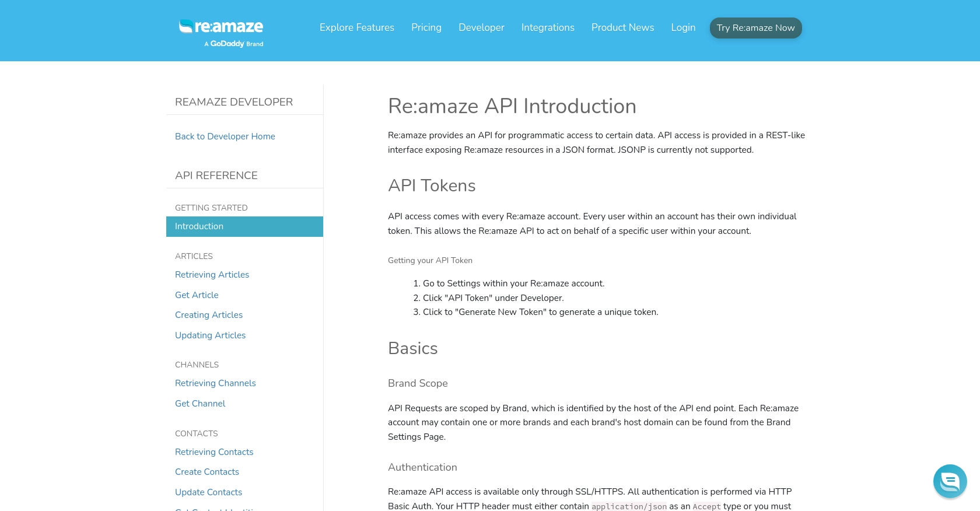Click the API REFERENCE heading

(x=216, y=176)
